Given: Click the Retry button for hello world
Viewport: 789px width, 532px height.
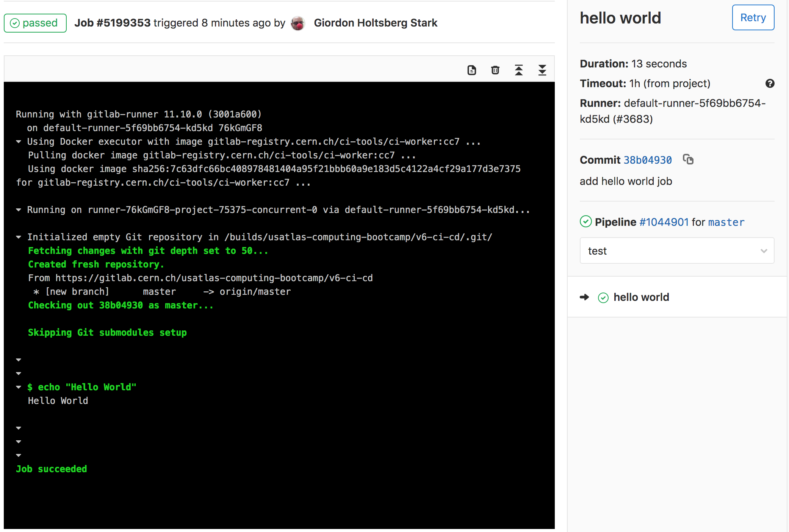Looking at the screenshot, I should [753, 17].
